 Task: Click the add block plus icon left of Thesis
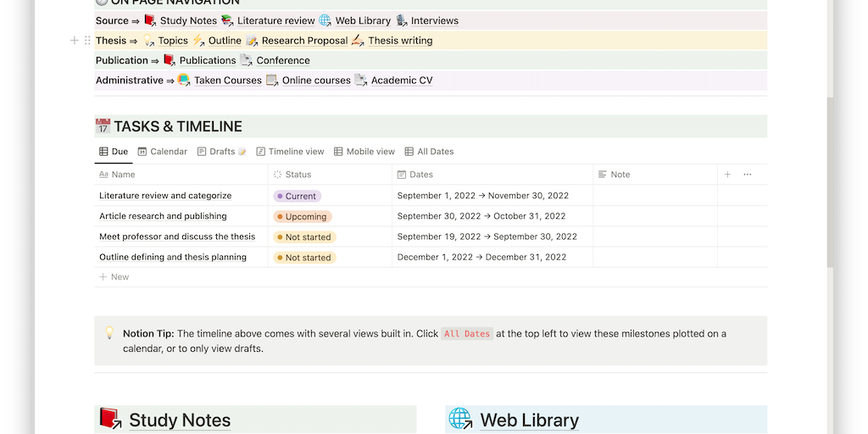click(x=75, y=41)
